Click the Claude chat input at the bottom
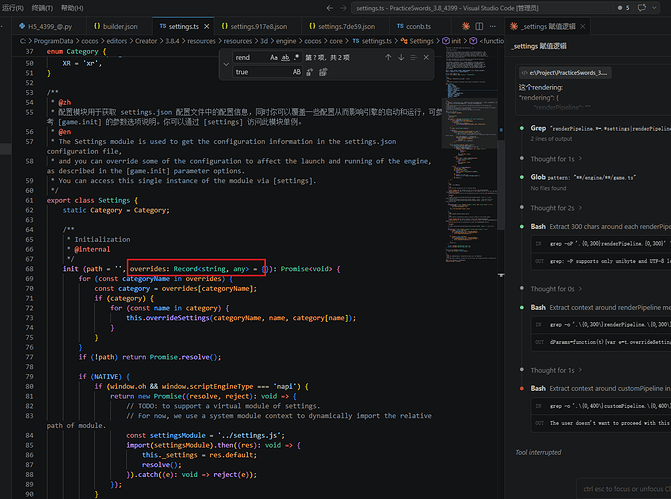671x499 pixels. tap(624, 488)
